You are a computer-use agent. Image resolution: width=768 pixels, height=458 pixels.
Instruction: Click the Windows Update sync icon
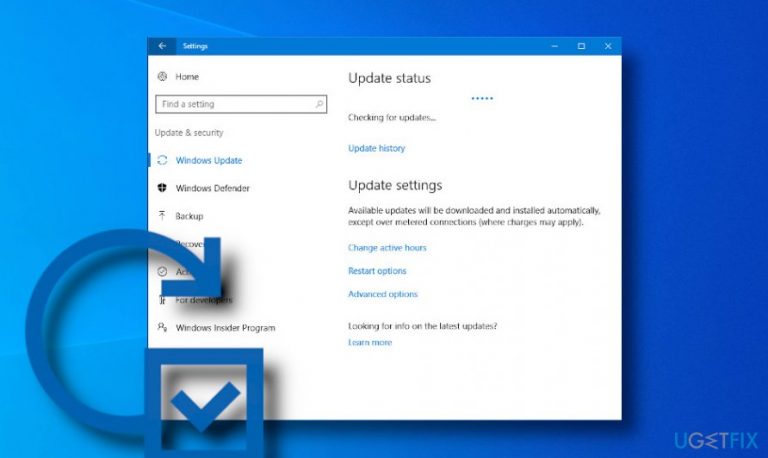[x=162, y=160]
